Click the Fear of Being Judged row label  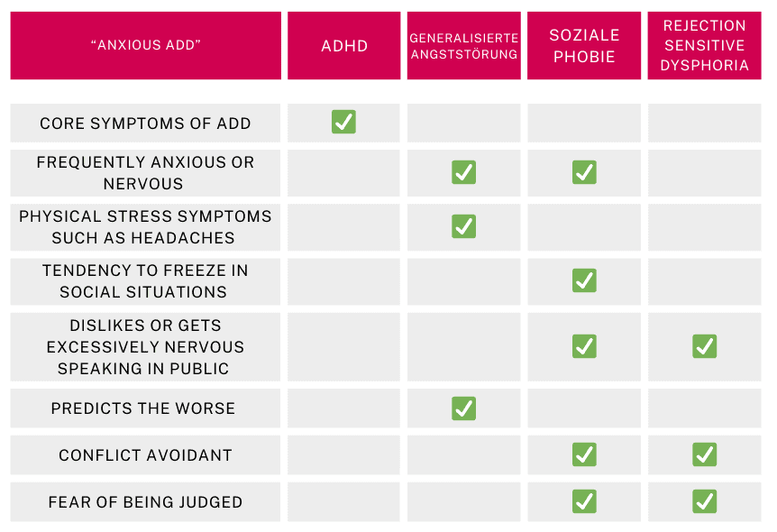[x=145, y=502]
